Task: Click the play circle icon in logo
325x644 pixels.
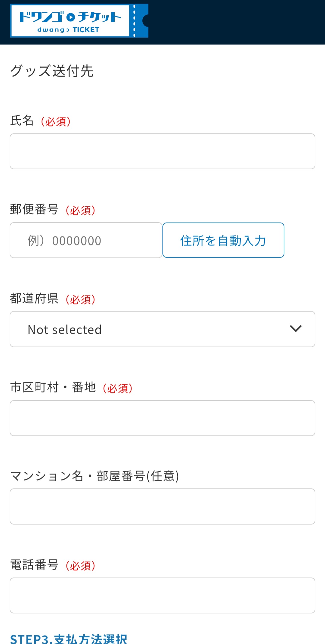Action: [x=70, y=17]
